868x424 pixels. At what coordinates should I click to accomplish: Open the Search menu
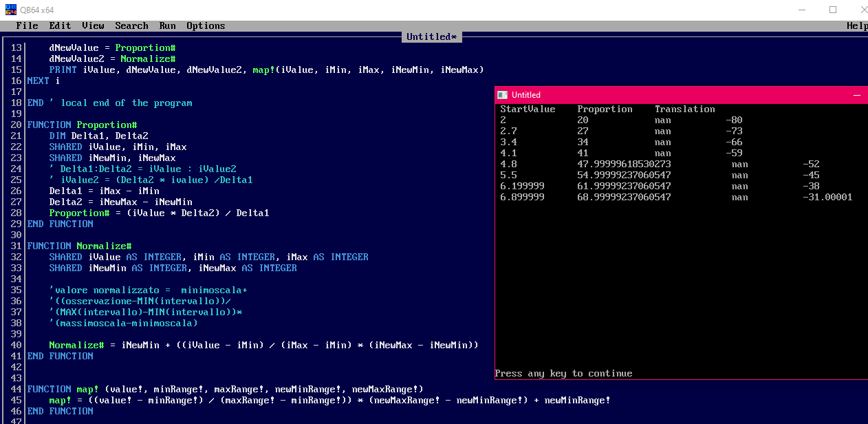[131, 25]
